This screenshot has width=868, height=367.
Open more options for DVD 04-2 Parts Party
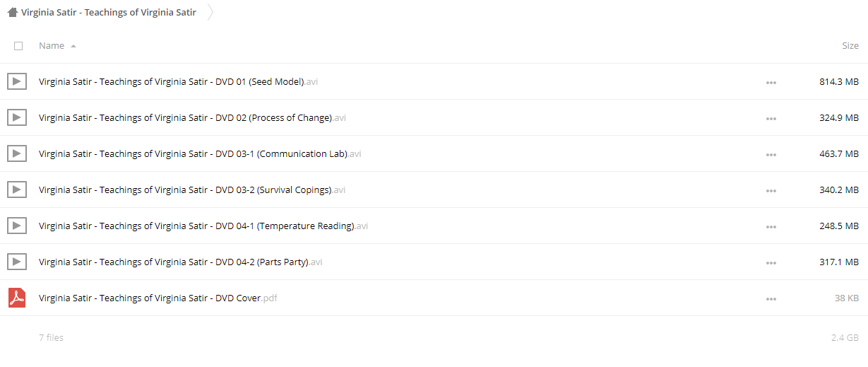coord(771,262)
